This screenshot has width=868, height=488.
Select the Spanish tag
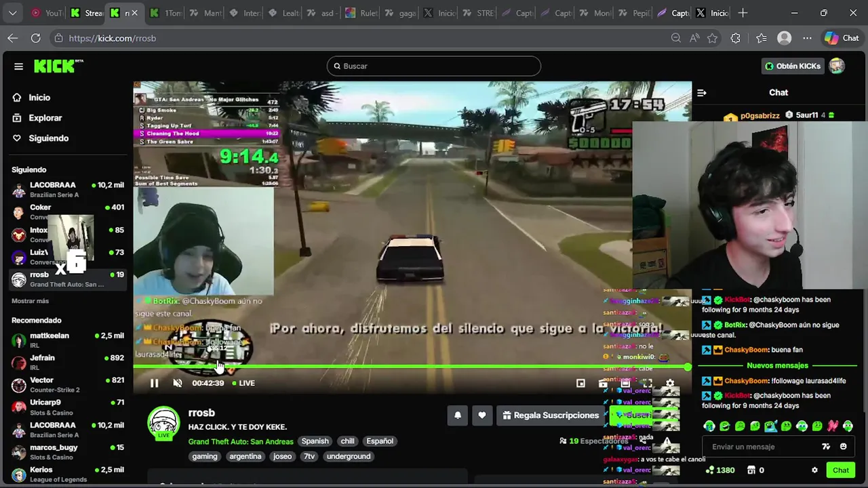point(315,441)
